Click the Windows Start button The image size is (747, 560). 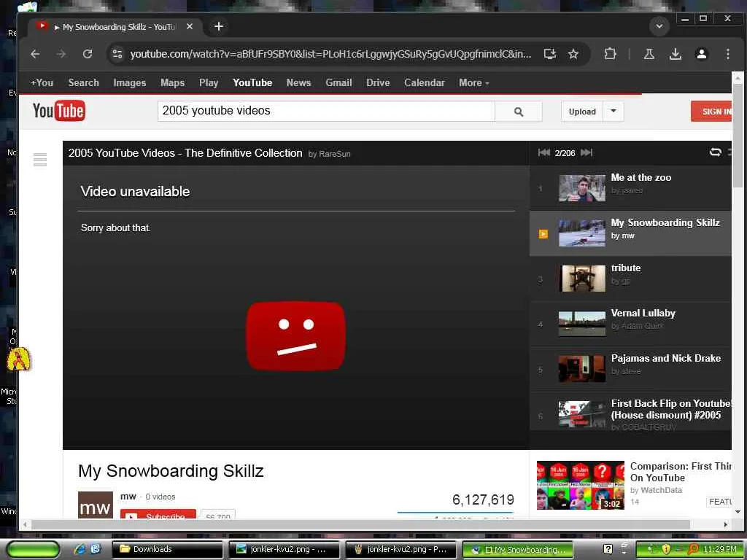click(x=33, y=549)
